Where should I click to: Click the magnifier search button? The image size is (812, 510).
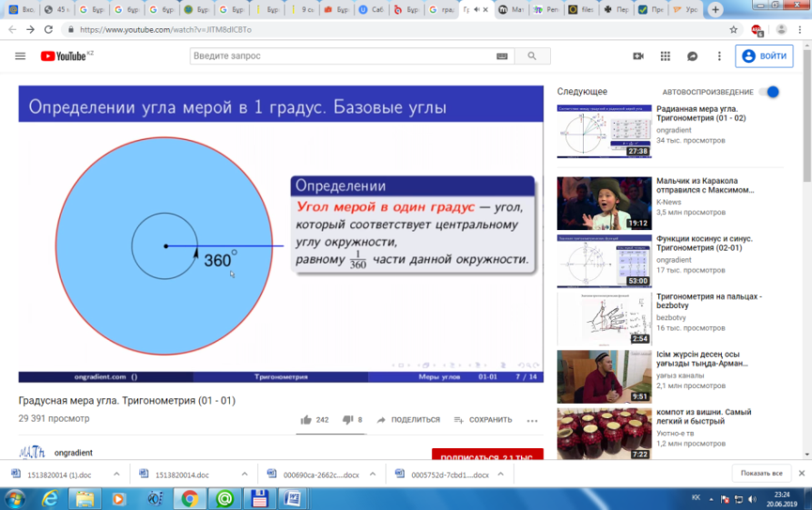[532, 56]
